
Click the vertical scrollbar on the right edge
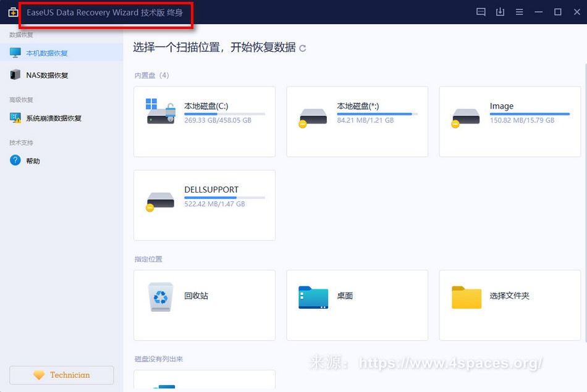coord(585,185)
